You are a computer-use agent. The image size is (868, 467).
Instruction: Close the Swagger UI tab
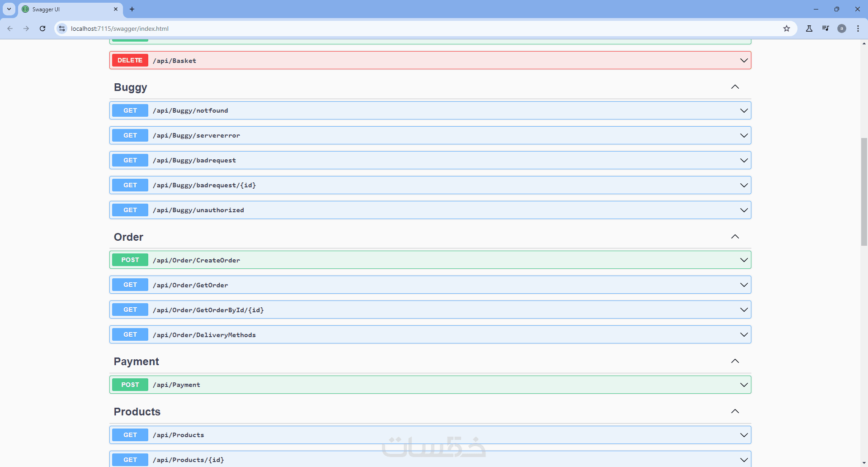pyautogui.click(x=116, y=9)
